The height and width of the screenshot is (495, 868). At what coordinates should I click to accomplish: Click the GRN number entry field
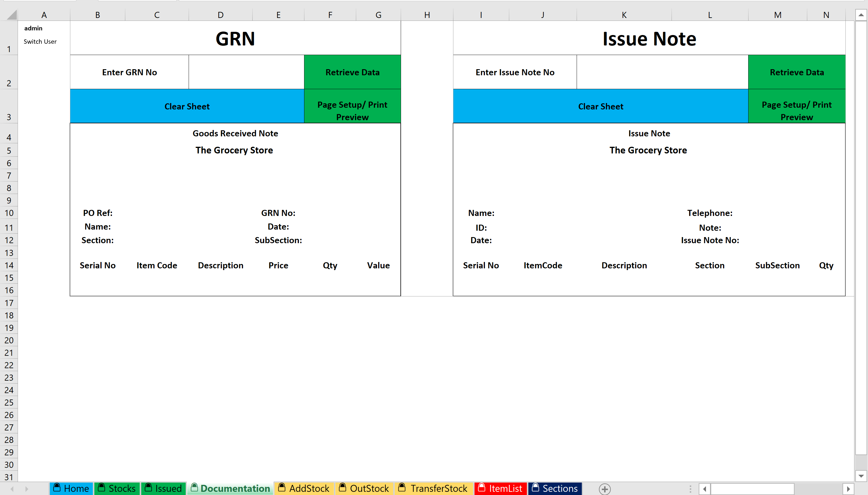point(246,72)
